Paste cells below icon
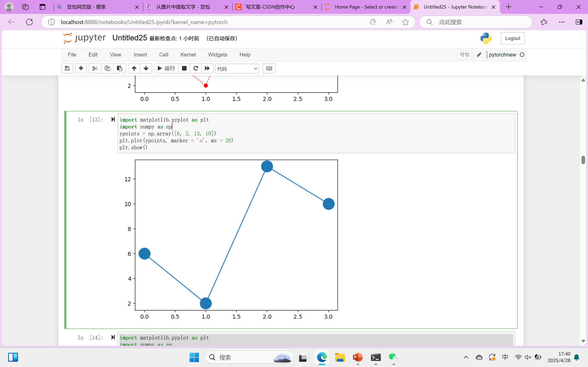 point(120,69)
